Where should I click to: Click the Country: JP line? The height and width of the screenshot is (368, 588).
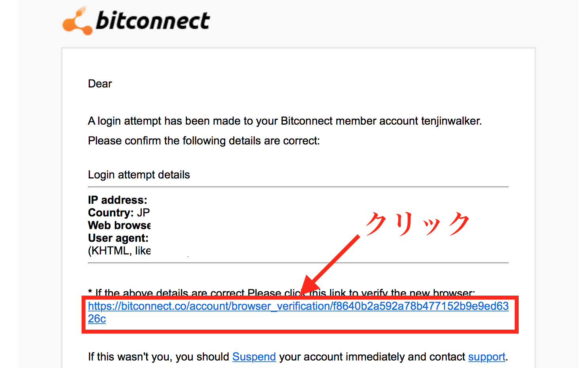[119, 212]
